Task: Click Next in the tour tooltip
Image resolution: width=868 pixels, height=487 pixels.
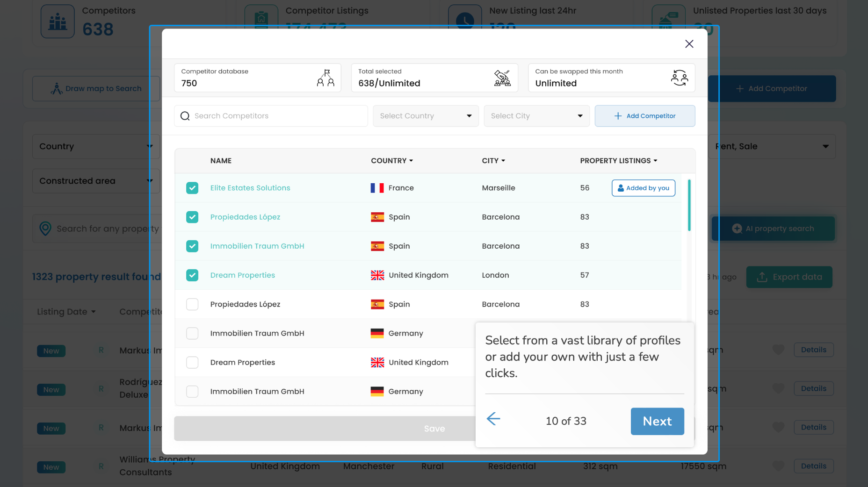Action: click(x=657, y=422)
